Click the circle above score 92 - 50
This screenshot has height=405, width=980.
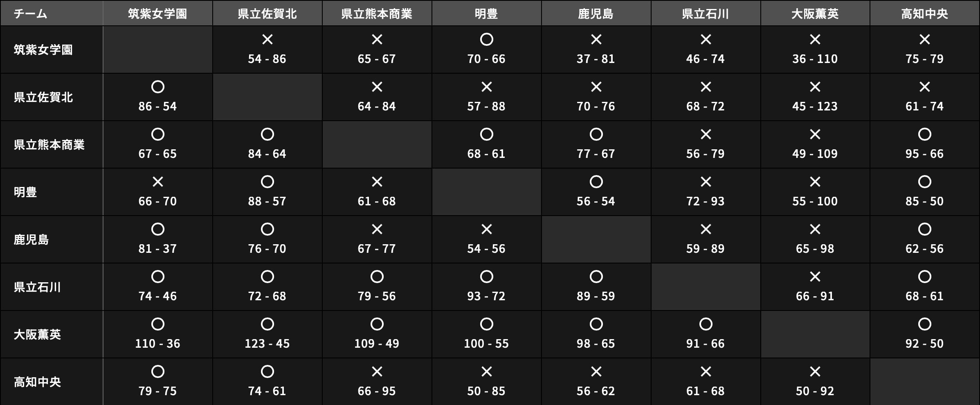(x=924, y=324)
